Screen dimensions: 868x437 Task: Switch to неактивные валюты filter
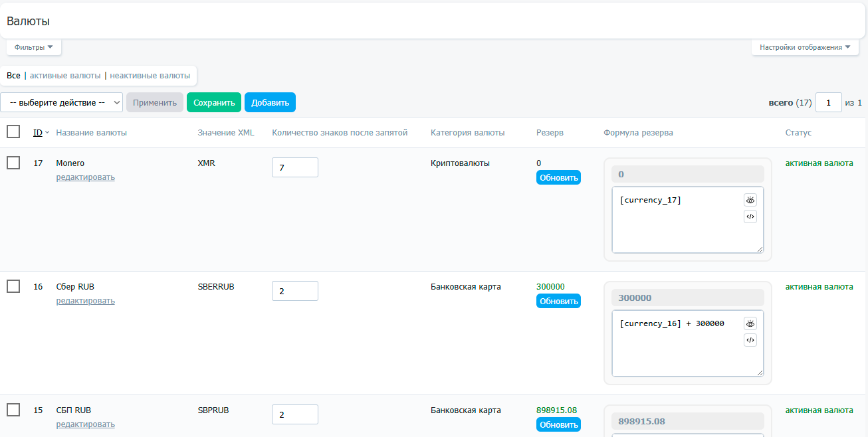[150, 76]
